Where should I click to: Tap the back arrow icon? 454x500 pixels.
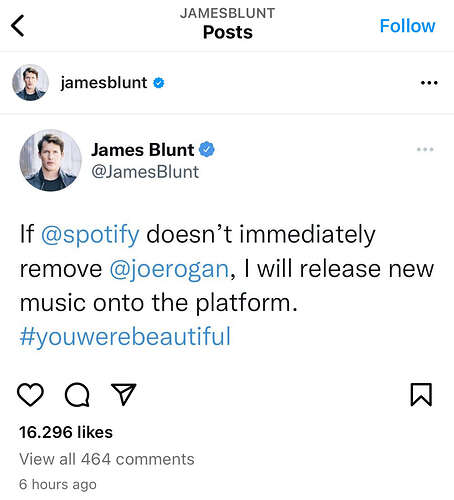(x=17, y=26)
